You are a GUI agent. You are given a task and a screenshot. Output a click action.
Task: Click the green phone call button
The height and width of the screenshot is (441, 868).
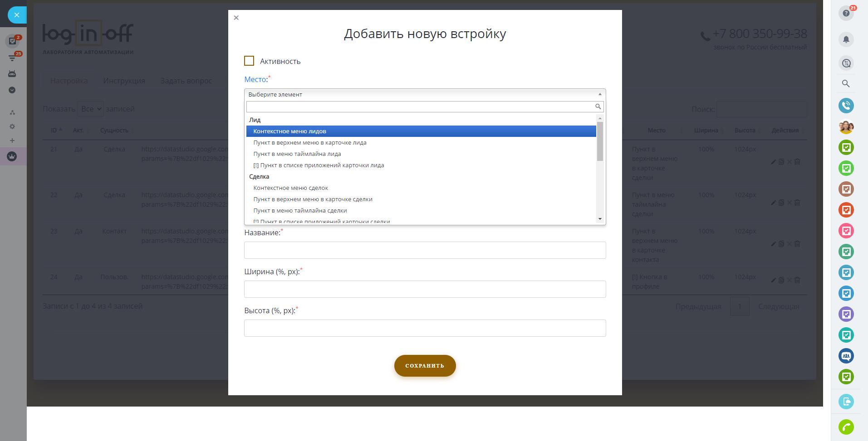846,427
